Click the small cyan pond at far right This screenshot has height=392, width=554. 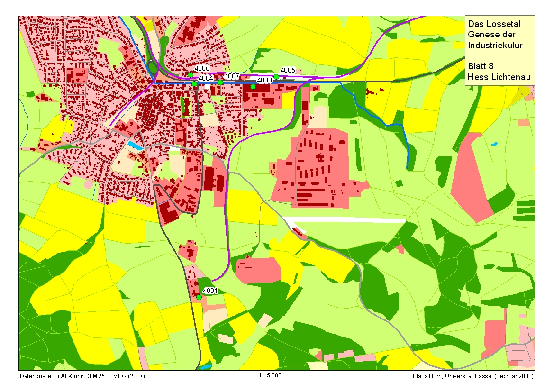[x=495, y=143]
